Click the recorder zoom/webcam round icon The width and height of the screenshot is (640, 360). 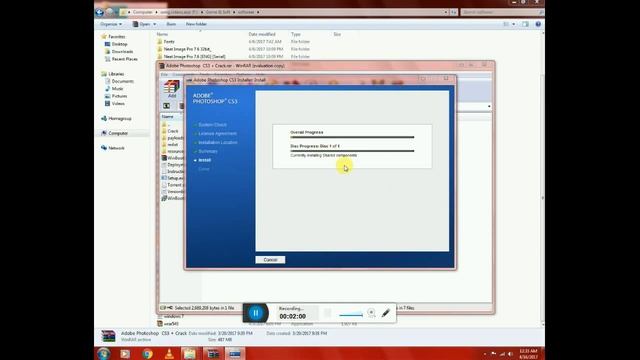(371, 313)
